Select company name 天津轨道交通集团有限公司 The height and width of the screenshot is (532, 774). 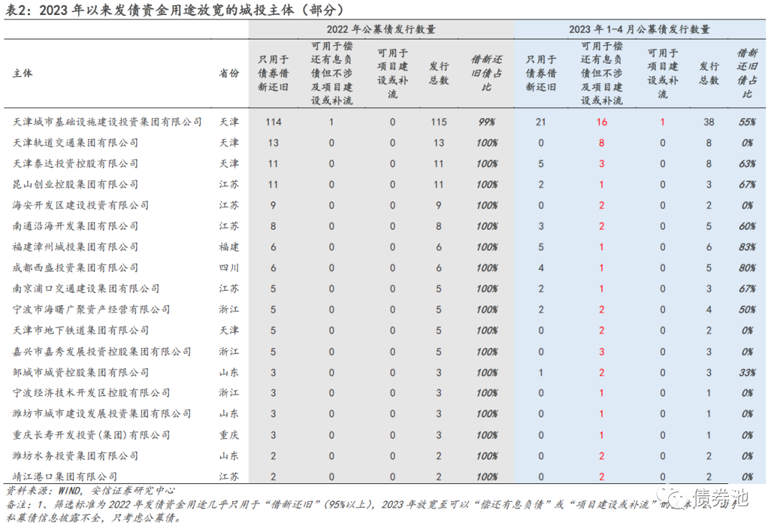[75, 142]
